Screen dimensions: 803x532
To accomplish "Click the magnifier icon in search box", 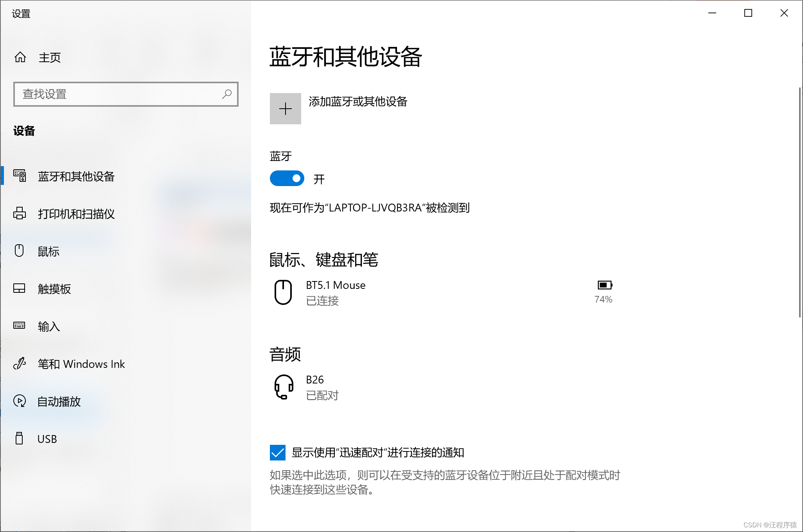I will (227, 94).
